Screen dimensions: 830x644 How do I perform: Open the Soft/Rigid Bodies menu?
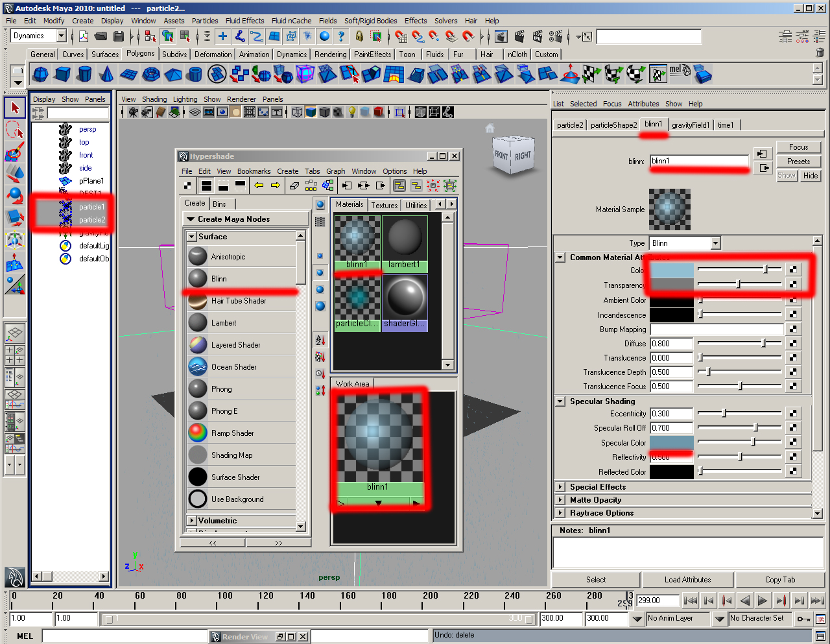click(x=370, y=21)
